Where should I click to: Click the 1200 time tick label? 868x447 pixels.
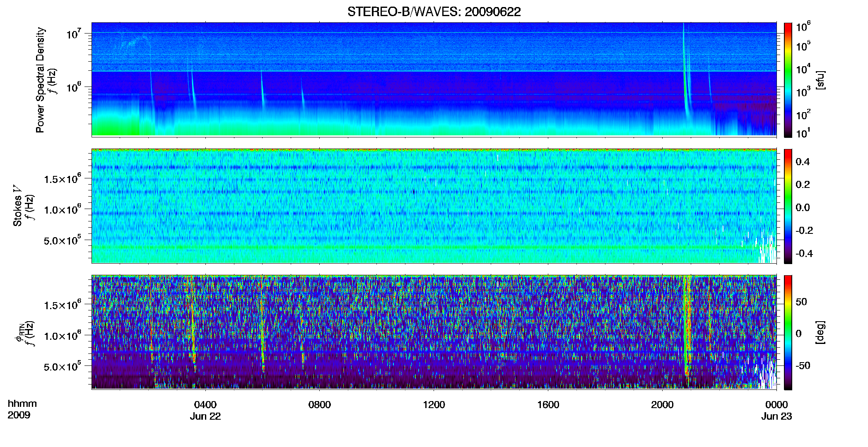434,405
